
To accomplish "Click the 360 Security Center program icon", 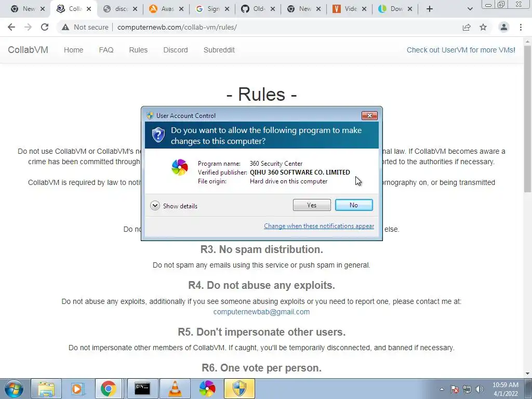I will [x=179, y=167].
